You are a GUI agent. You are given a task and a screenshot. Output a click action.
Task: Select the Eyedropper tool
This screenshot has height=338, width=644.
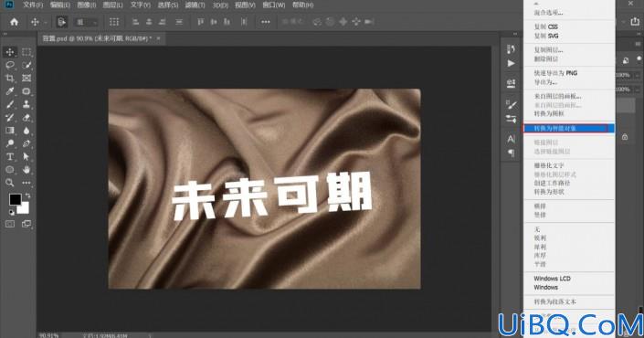coord(10,91)
